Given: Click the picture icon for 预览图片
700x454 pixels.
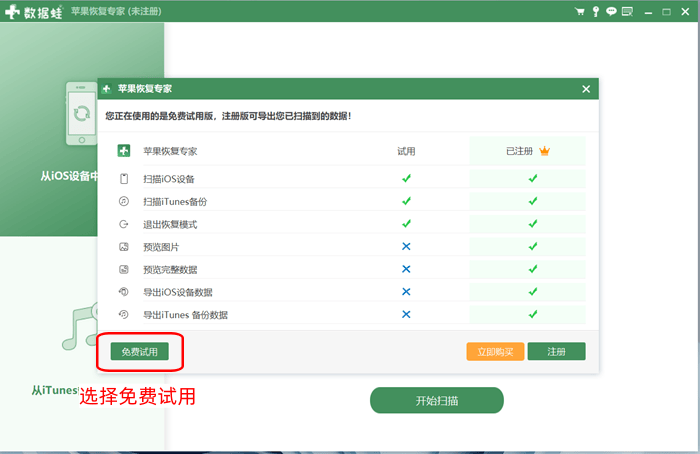Looking at the screenshot, I should click(124, 246).
